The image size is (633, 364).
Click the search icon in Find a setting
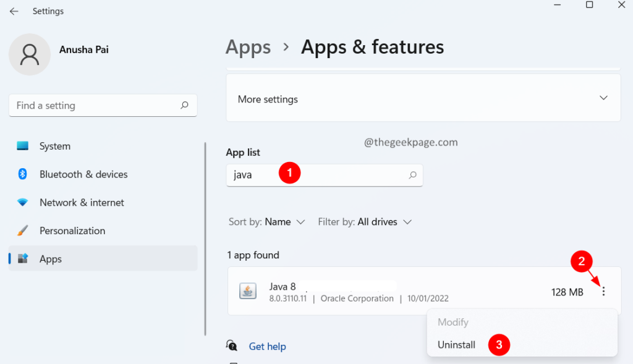[184, 106]
